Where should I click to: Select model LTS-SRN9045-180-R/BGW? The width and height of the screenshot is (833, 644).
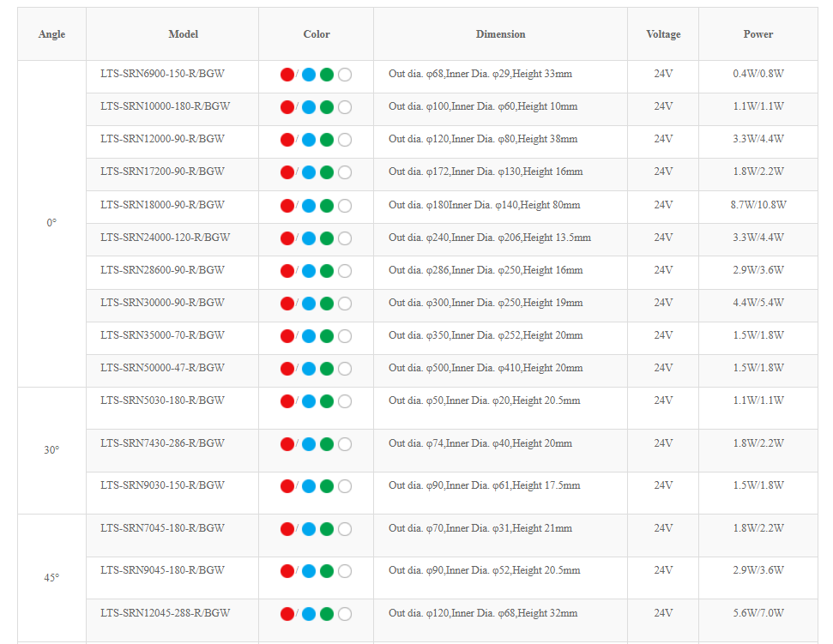[162, 570]
